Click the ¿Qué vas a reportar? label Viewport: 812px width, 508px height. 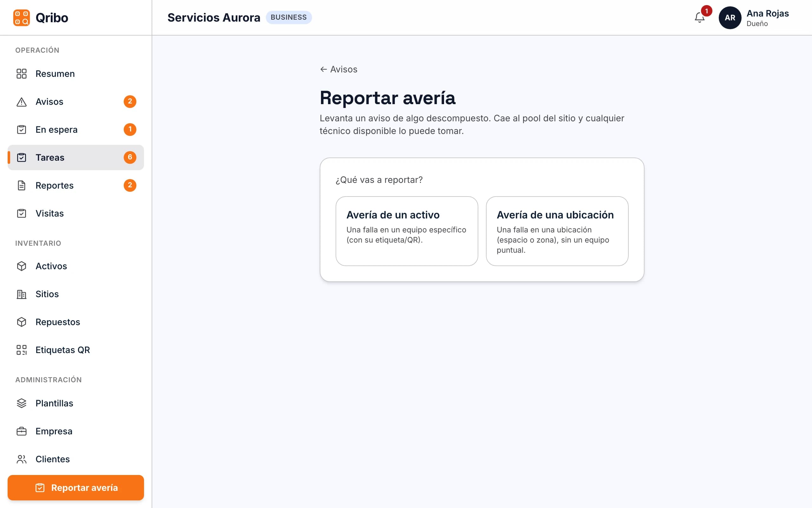379,180
